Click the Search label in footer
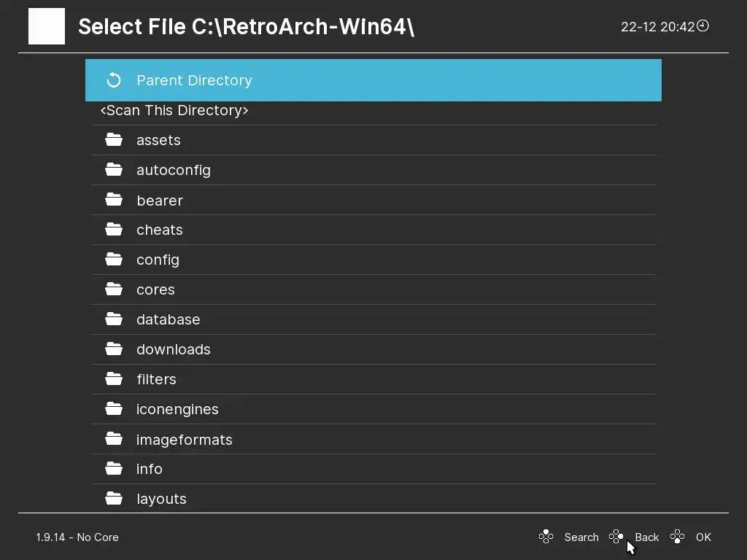 point(581,537)
